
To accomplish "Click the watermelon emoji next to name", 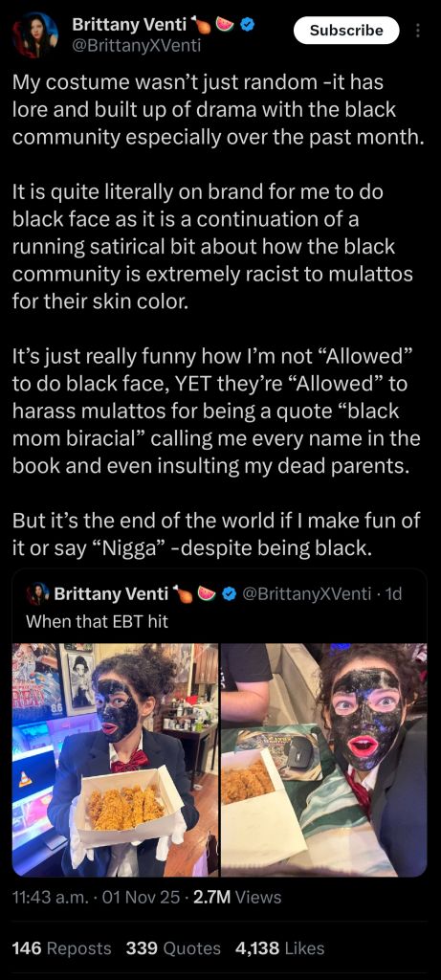I will click(x=225, y=24).
